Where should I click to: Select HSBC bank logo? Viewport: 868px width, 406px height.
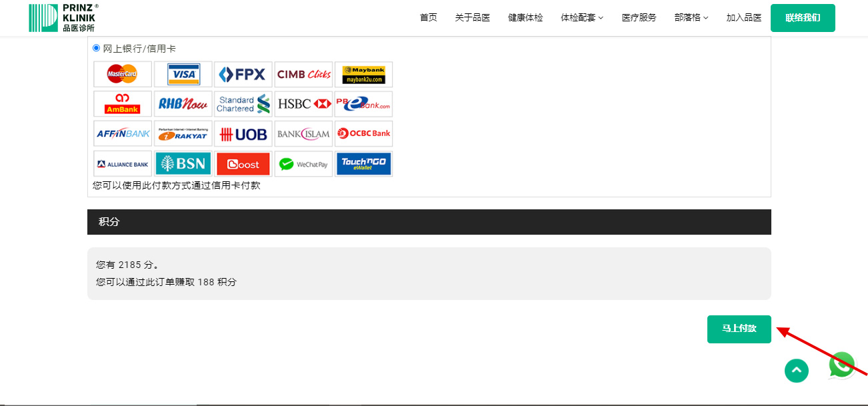point(303,104)
